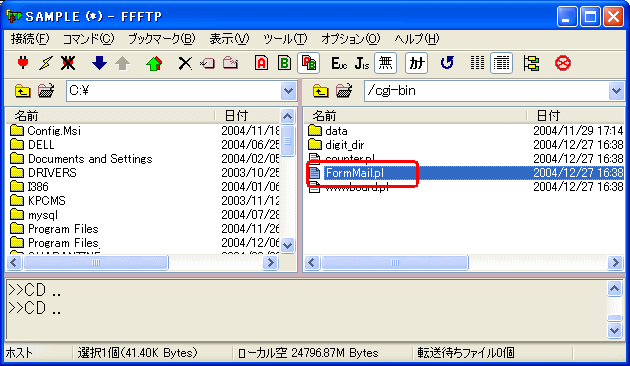Click the log window scroll-up arrow
This screenshot has width=630, height=366.
(x=615, y=288)
